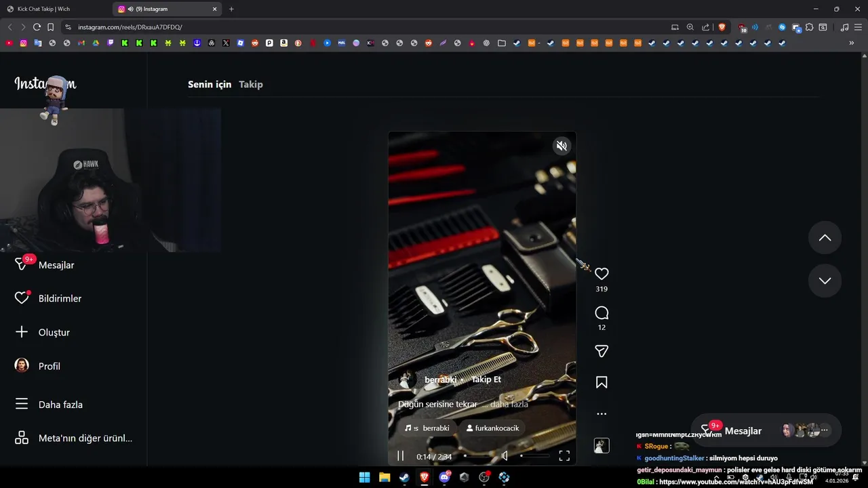Open the Brave Shields icon
The width and height of the screenshot is (868, 488).
(x=722, y=27)
